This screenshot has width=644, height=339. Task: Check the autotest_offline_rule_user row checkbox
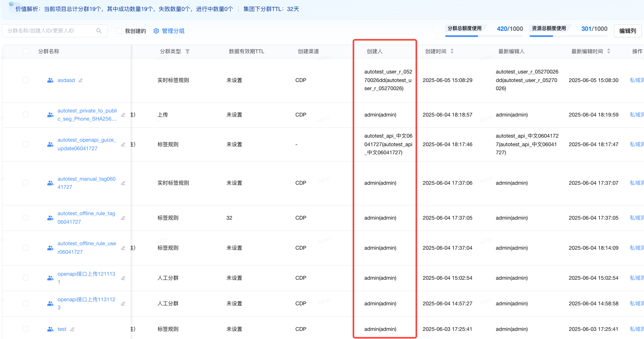coord(26,248)
